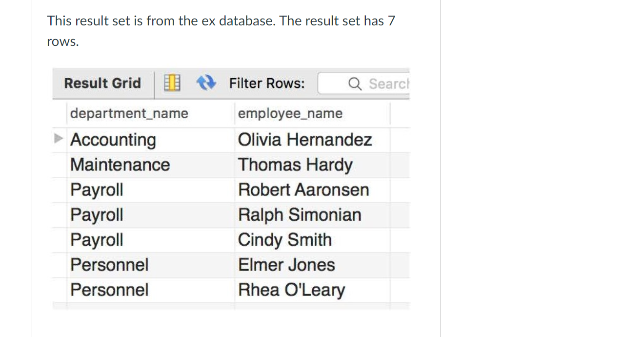Select the department_name column header

(x=129, y=113)
